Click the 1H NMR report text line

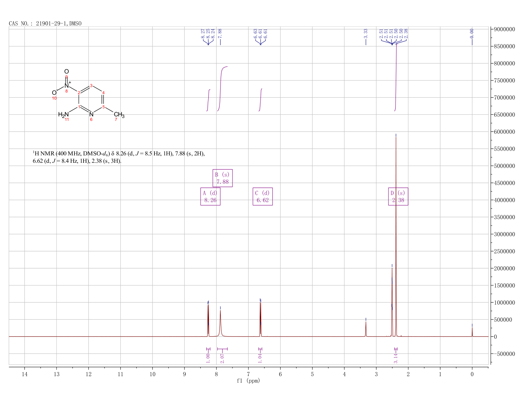click(x=119, y=153)
